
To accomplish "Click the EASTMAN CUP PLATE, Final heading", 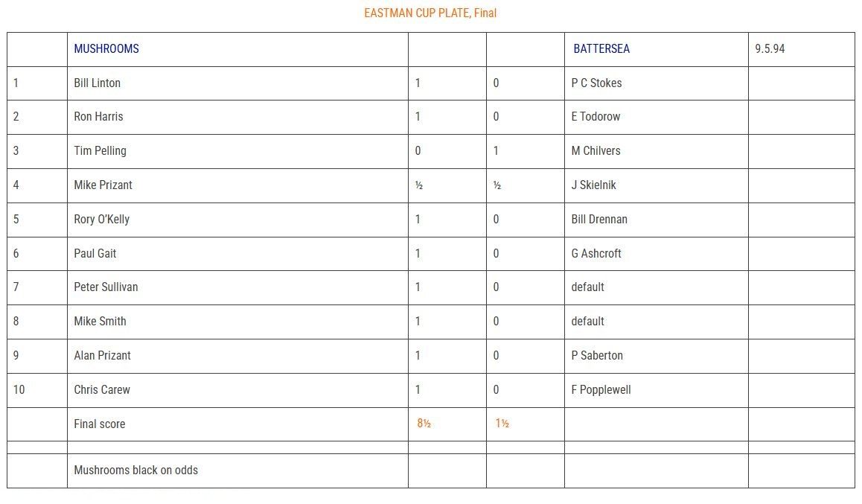I will coord(430,13).
